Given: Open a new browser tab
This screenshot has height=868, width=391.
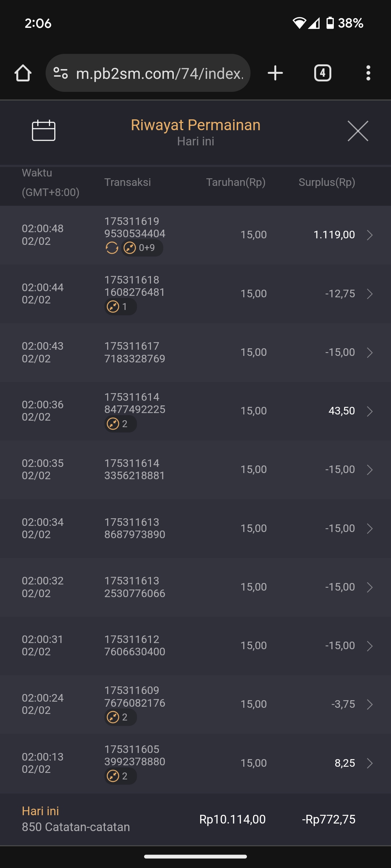Looking at the screenshot, I should (x=275, y=73).
